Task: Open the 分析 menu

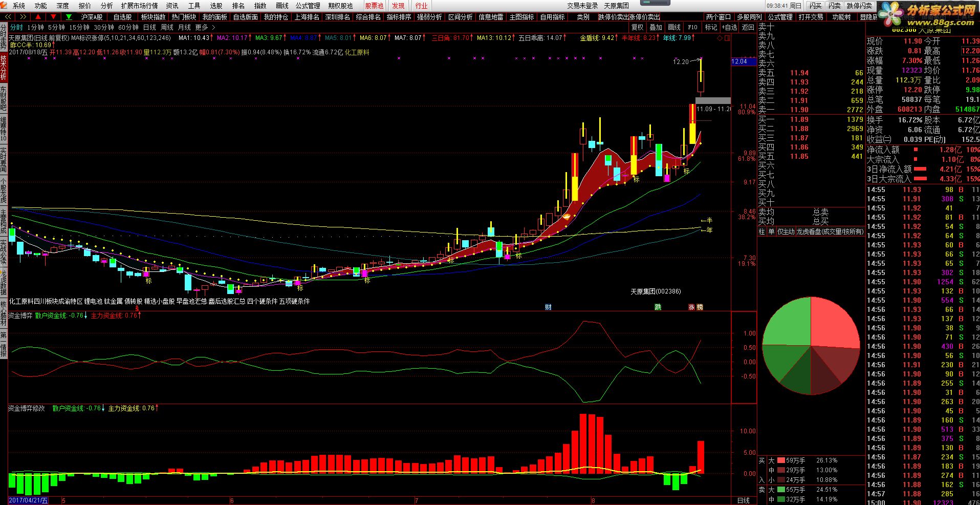Action: [x=107, y=6]
